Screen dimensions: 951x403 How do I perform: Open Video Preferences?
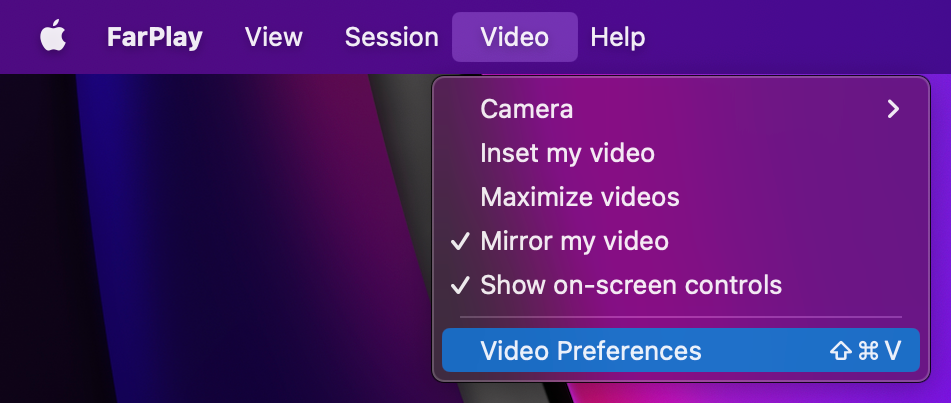pos(591,351)
